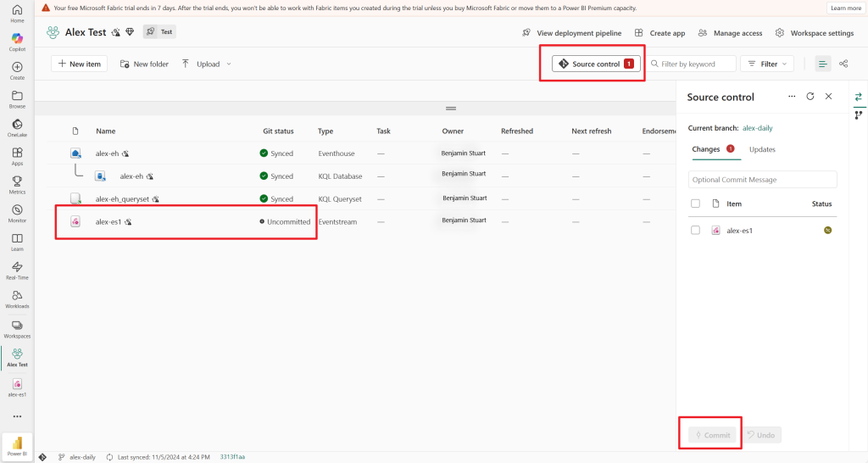Sort the list by the Name column header

coord(105,131)
